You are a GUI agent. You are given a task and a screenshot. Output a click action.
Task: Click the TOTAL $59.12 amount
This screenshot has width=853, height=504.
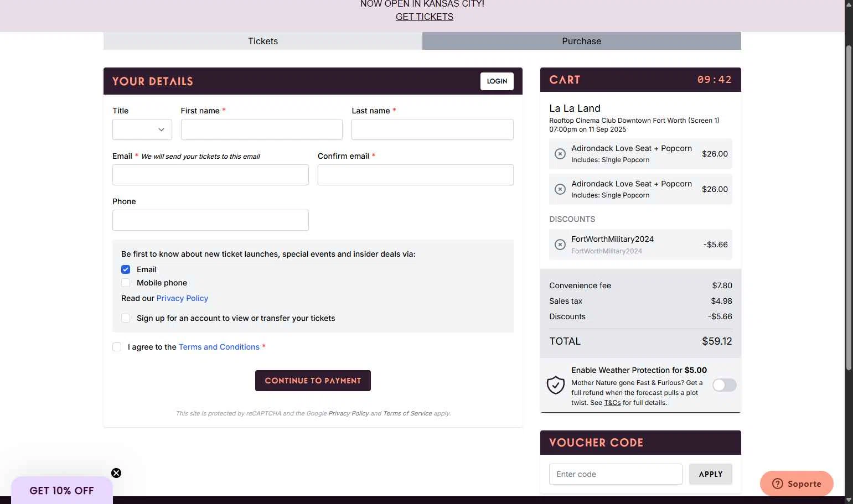point(717,341)
